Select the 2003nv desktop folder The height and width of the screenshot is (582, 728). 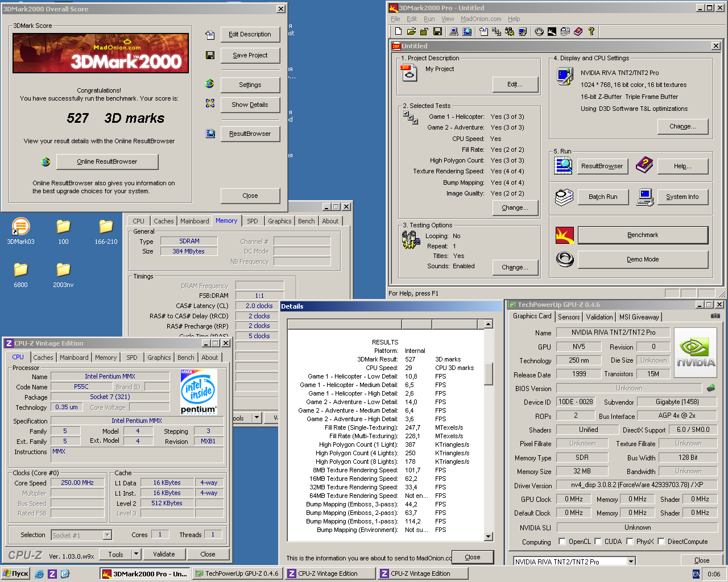[63, 275]
